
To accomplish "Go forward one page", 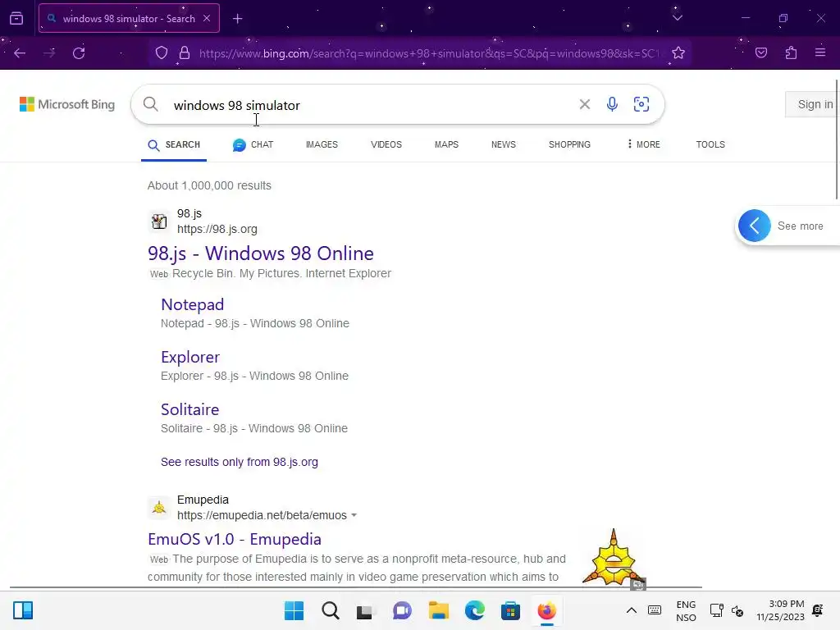I will tap(49, 53).
